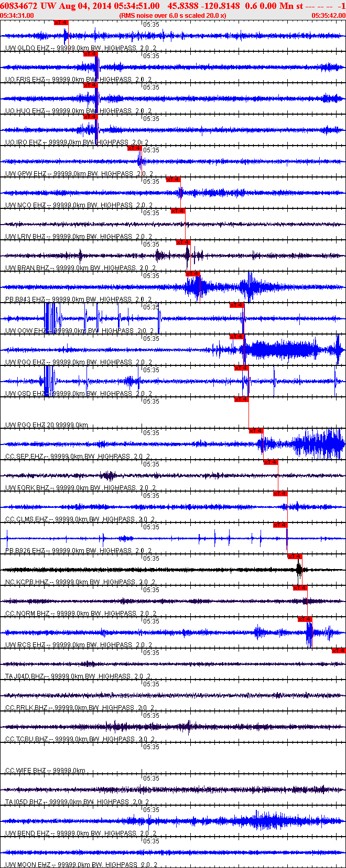
Task: Click the red pick flag on the GPW trace
Action: (135, 148)
